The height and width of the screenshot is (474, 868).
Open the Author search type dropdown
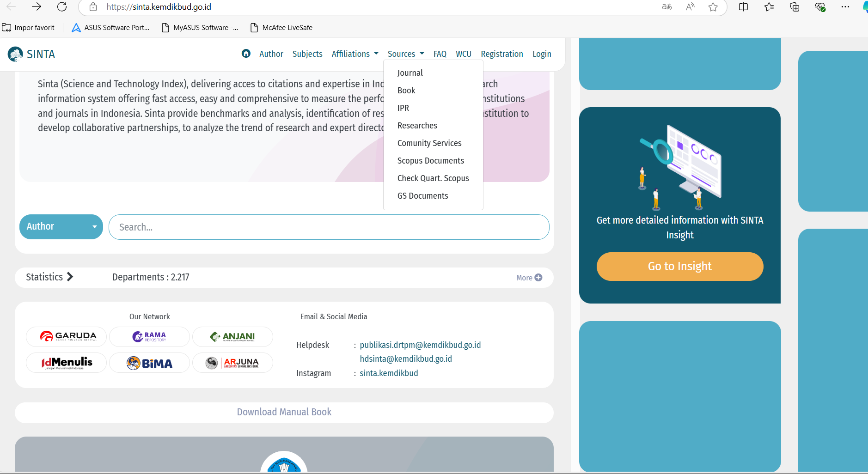click(61, 227)
